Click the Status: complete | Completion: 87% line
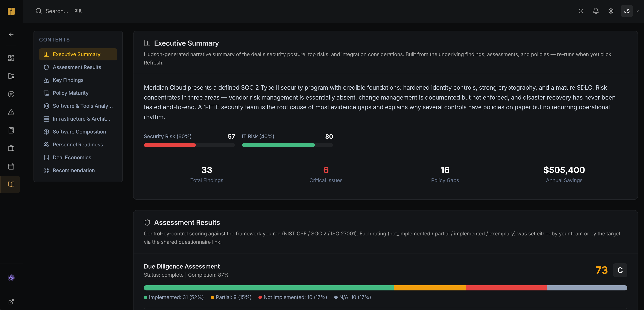The height and width of the screenshot is (310, 644). coord(186,275)
